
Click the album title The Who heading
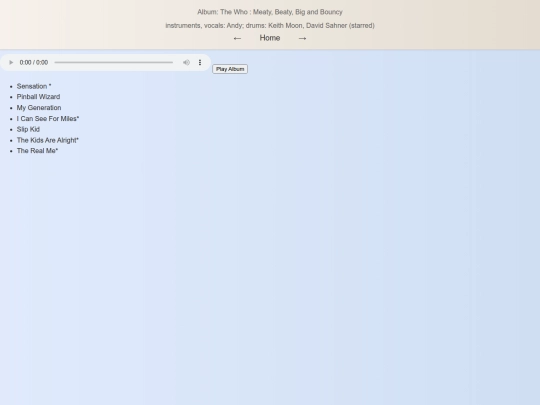(x=270, y=12)
